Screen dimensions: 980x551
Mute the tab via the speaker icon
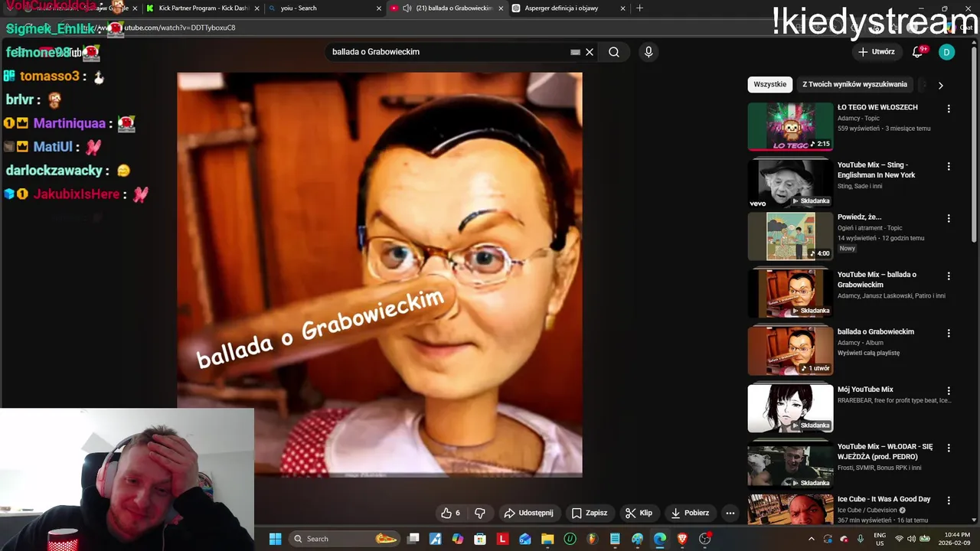(x=407, y=8)
